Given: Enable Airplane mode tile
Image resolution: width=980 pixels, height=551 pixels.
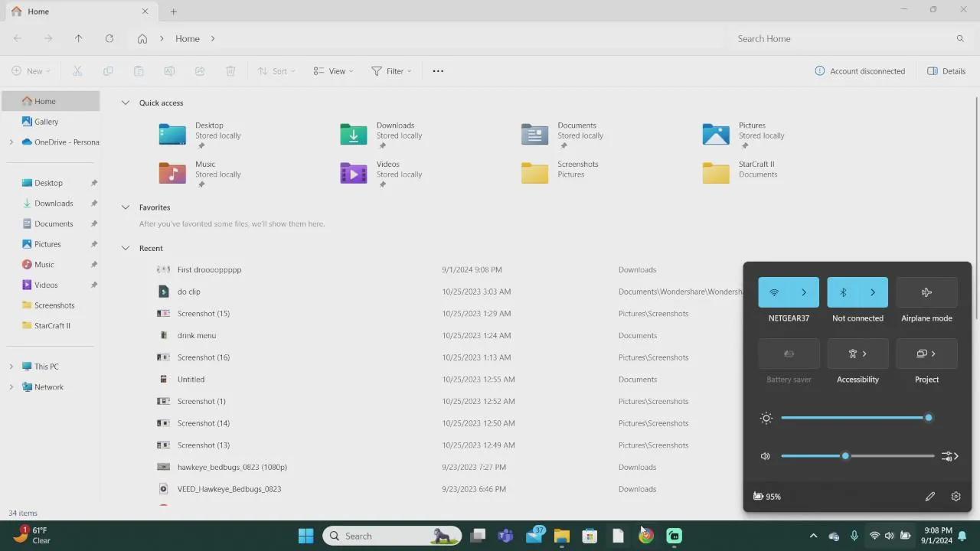Looking at the screenshot, I should point(926,292).
